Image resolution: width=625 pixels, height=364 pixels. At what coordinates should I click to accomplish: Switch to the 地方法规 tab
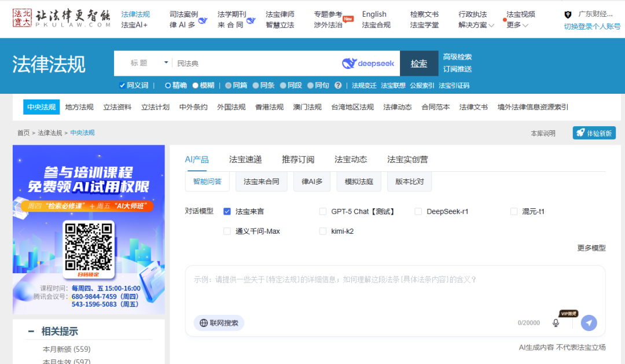[79, 107]
